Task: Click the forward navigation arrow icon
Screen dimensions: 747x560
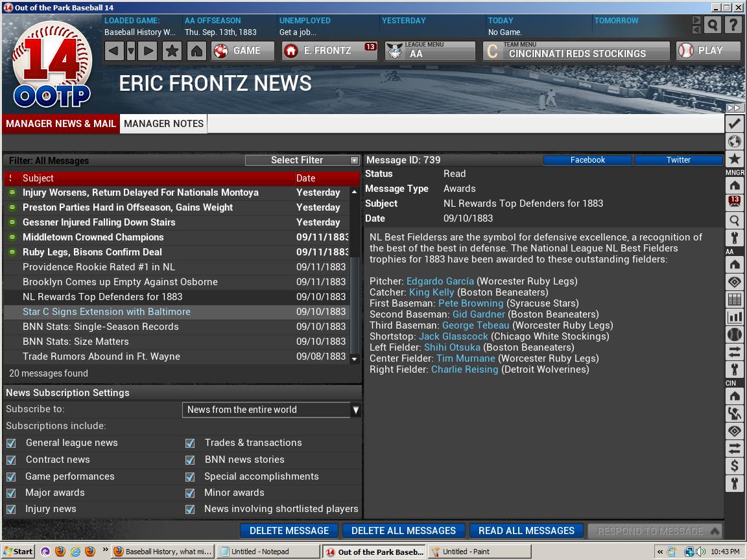Action: click(148, 51)
